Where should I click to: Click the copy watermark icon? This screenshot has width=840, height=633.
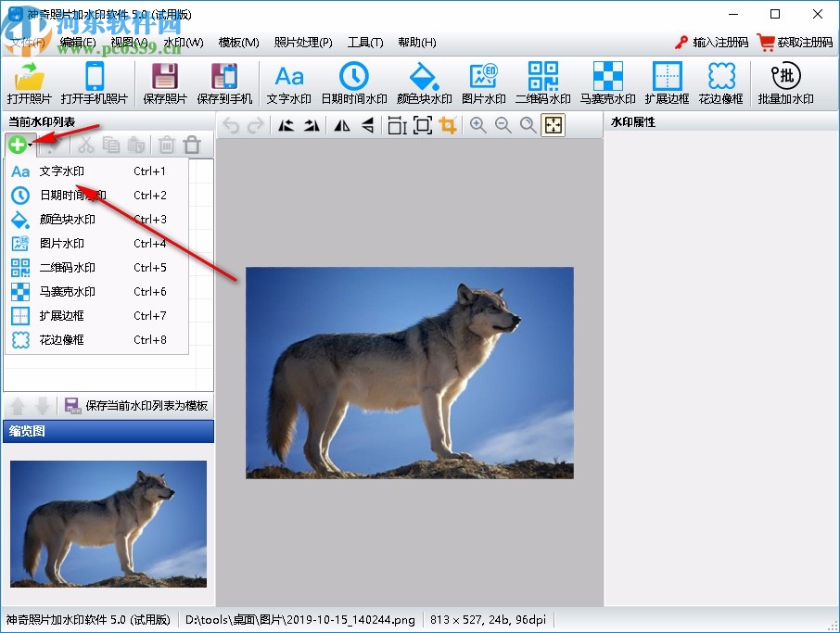(x=111, y=144)
